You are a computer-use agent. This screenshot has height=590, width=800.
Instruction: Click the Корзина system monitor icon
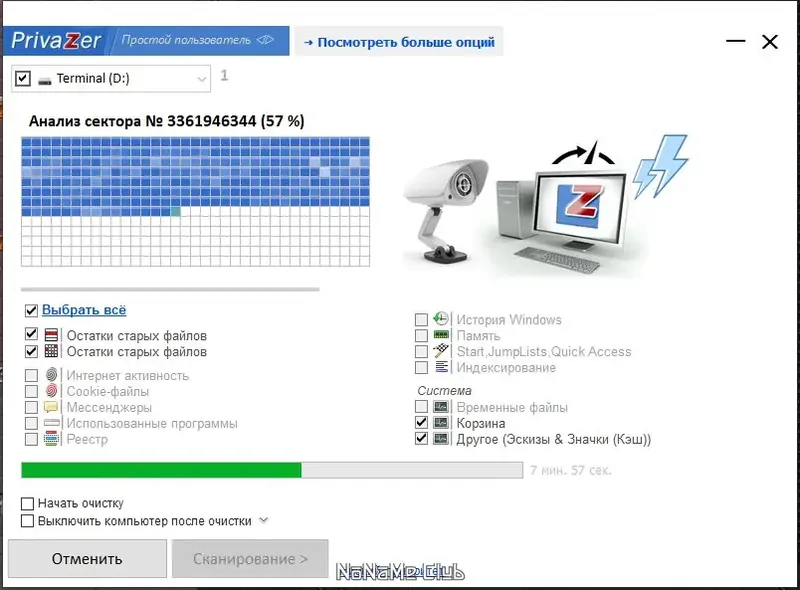click(x=441, y=423)
